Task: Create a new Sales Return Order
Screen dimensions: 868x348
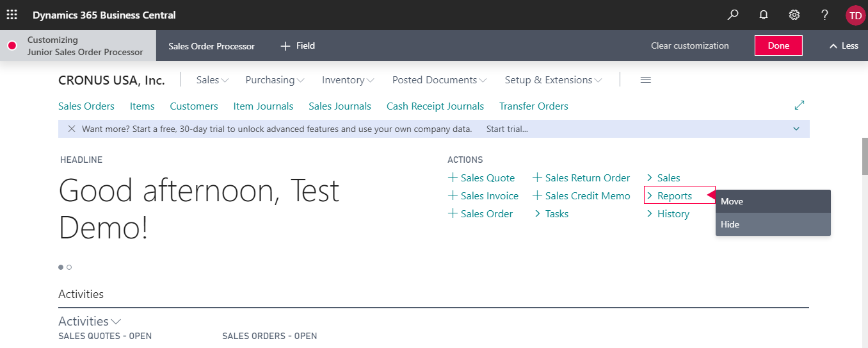Action: (x=581, y=178)
